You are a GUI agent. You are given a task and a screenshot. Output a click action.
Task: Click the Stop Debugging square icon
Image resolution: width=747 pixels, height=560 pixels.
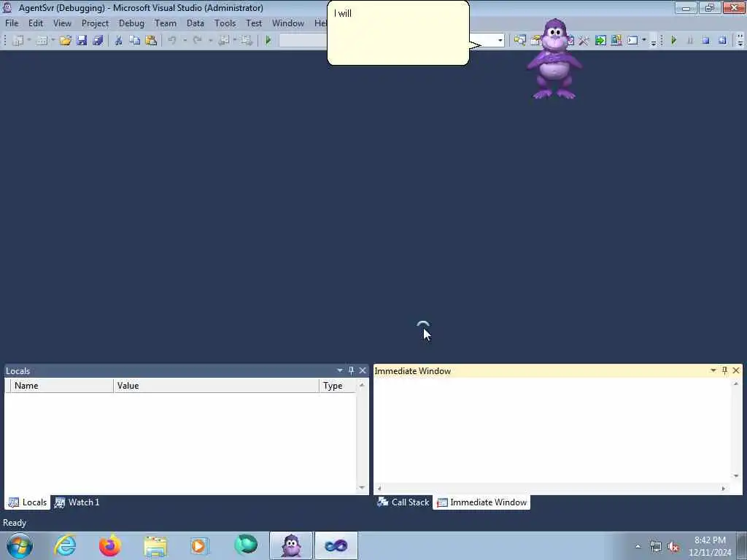point(706,41)
